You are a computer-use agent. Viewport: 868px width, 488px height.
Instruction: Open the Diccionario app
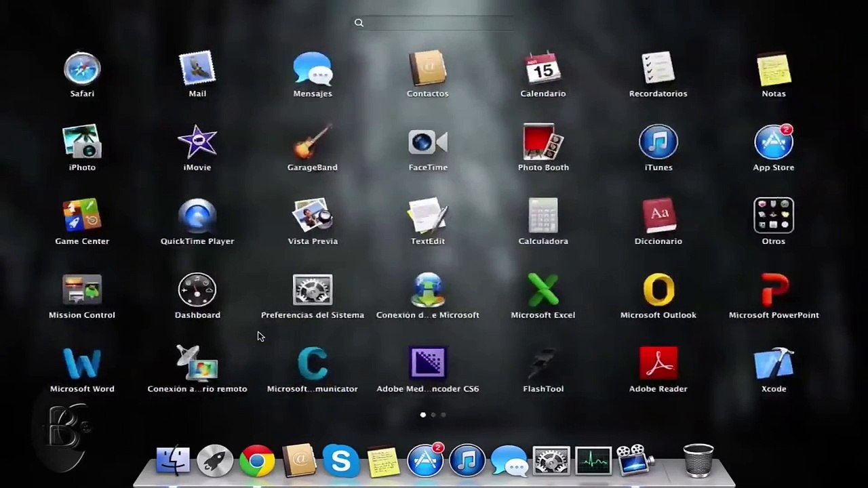[x=658, y=217]
